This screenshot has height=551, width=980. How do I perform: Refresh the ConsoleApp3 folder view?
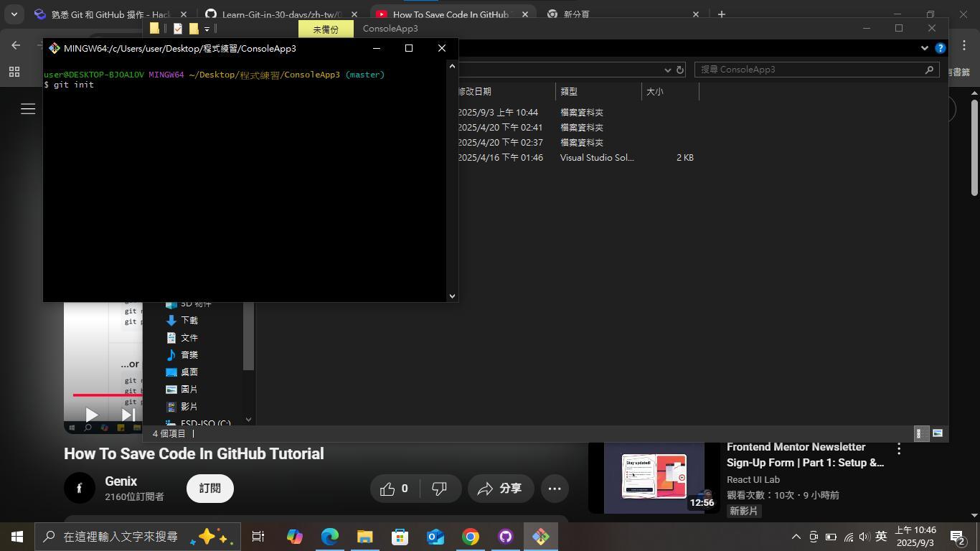[679, 70]
